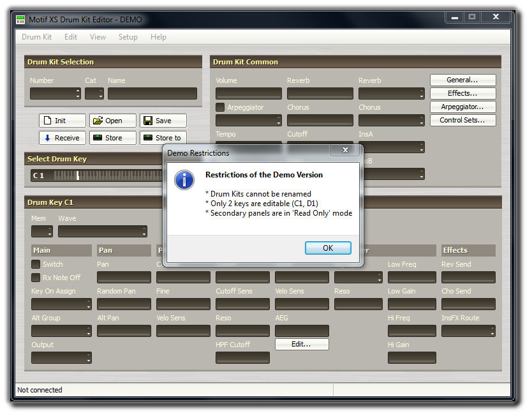Click the blue info icon in the dialog

184,180
